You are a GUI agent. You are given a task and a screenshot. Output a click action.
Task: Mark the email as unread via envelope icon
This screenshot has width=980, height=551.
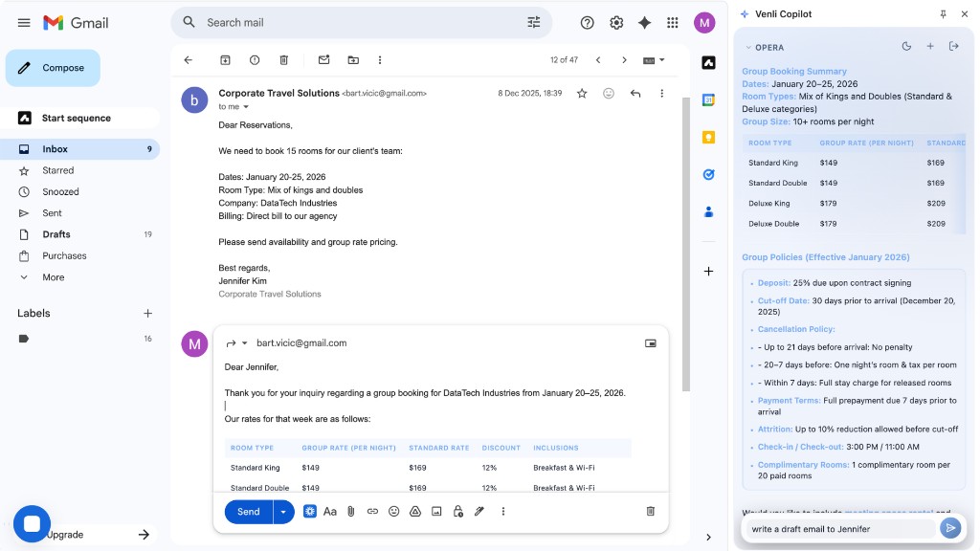[x=323, y=59]
